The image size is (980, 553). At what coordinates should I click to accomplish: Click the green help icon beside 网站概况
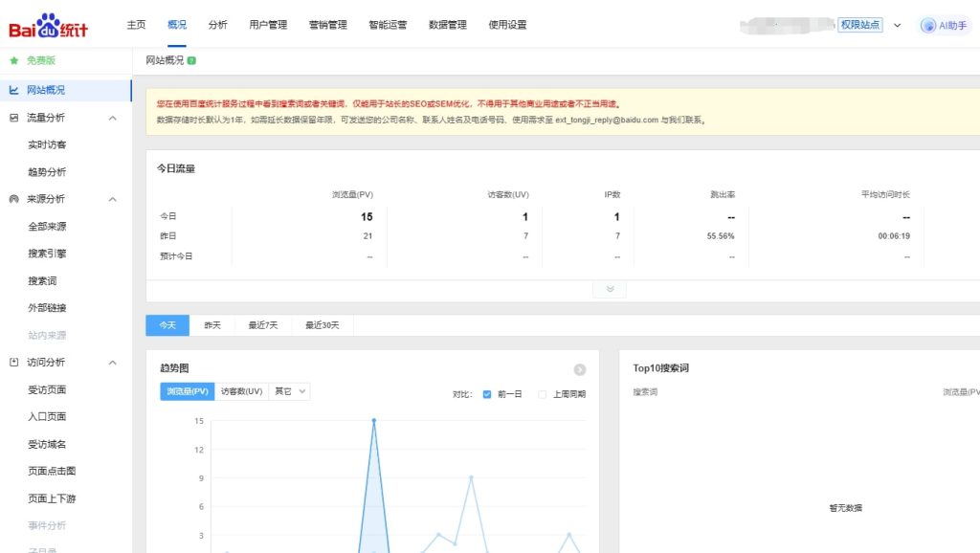(x=191, y=60)
